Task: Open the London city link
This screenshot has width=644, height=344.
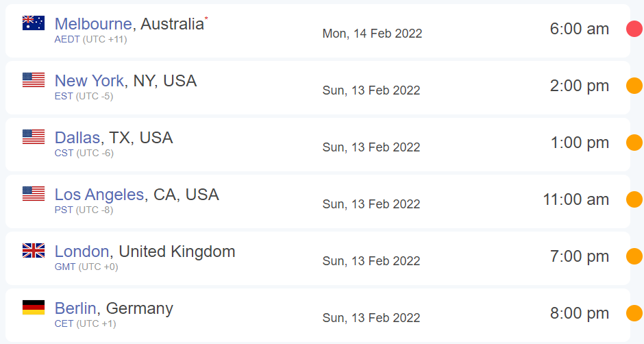Action: click(x=82, y=251)
